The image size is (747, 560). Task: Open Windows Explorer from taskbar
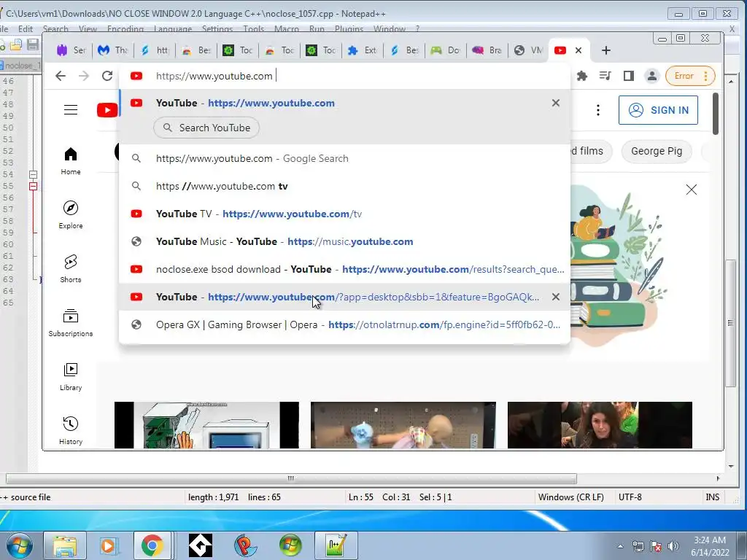[x=65, y=545]
